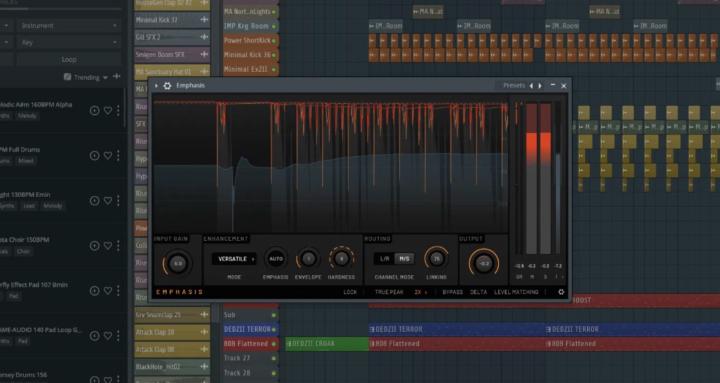Open Emphasis plugin menu arrow beside gear
This screenshot has height=383, width=720.
click(x=156, y=86)
